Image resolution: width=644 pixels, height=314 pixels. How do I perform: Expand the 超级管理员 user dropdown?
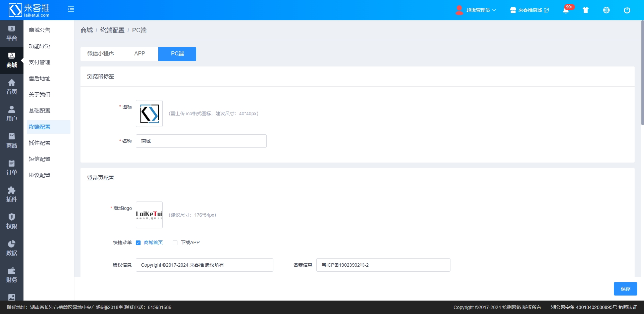tap(476, 10)
